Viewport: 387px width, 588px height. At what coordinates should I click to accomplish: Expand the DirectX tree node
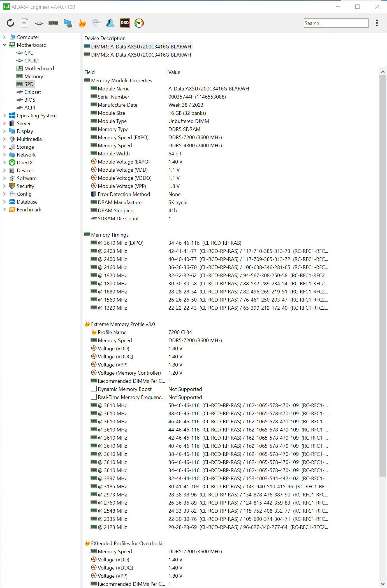pos(4,162)
